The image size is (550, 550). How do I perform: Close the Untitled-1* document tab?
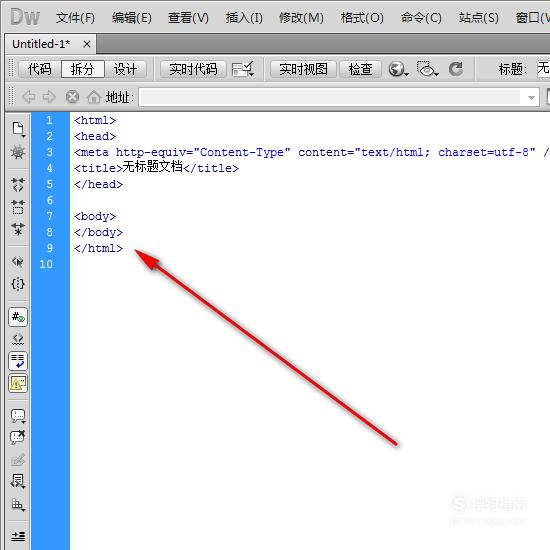(87, 44)
